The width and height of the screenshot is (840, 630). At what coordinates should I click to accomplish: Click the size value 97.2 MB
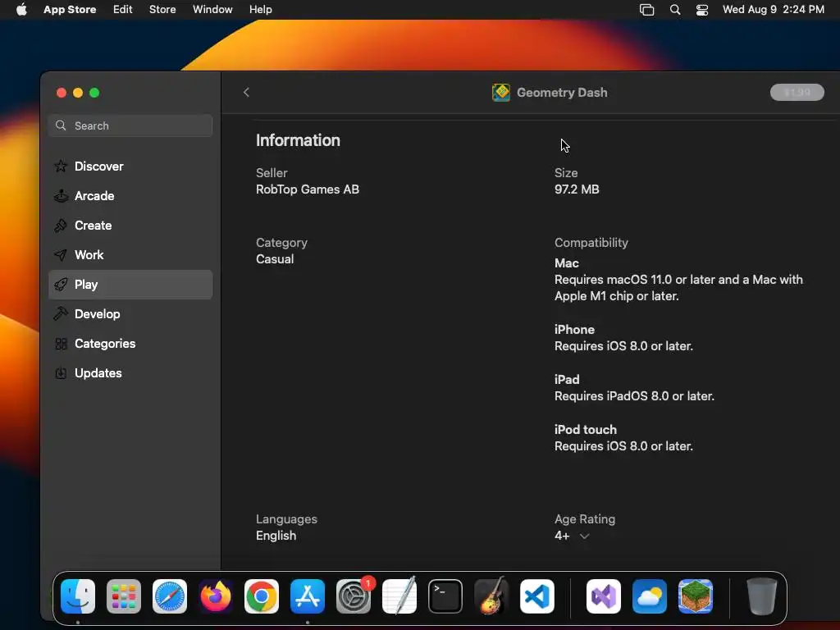click(577, 189)
